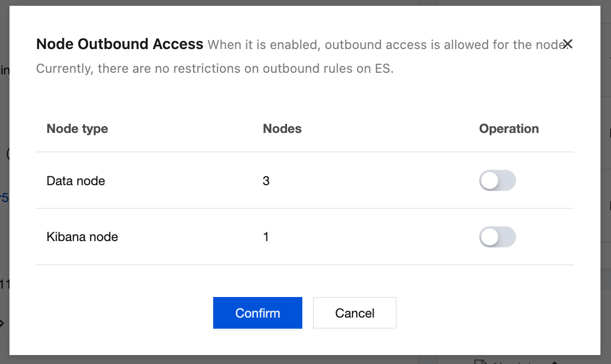Click the up-arrow icon below the dialog
This screenshot has width=611, height=364.
[554, 361]
